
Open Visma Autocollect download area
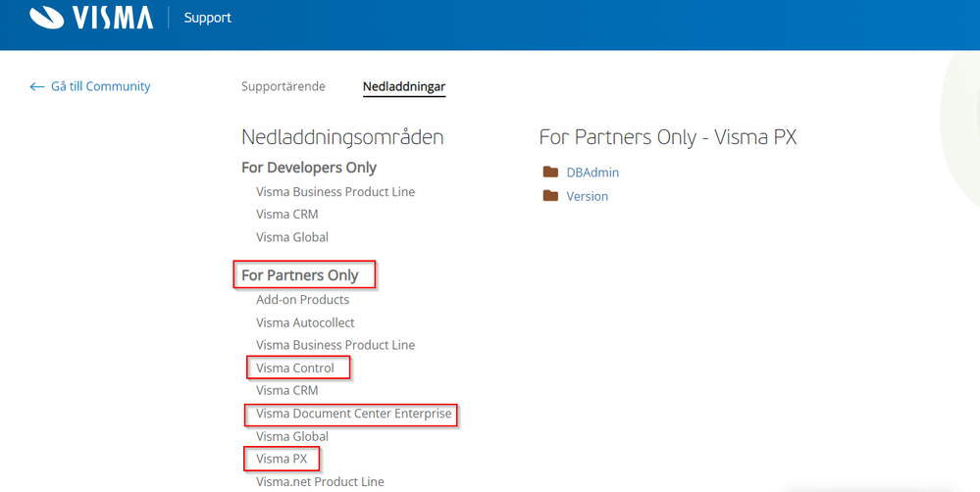click(x=305, y=322)
